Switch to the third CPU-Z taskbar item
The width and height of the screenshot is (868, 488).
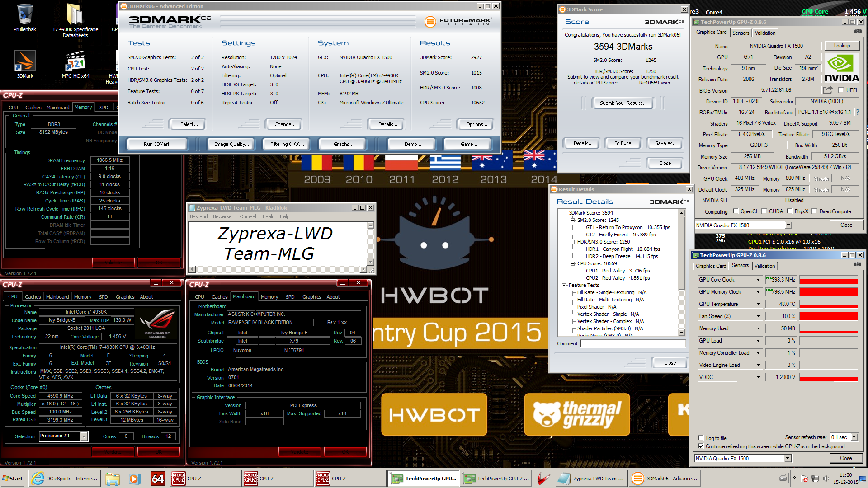pos(350,479)
